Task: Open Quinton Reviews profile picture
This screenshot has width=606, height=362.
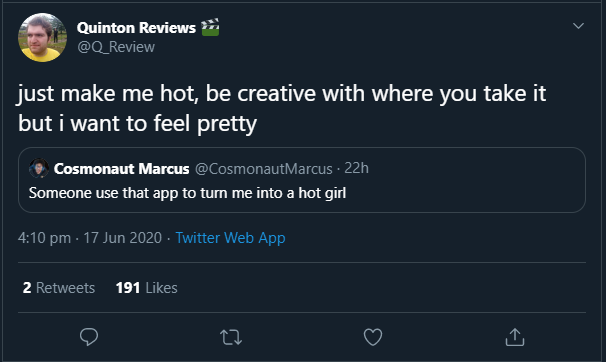Action: [43, 37]
